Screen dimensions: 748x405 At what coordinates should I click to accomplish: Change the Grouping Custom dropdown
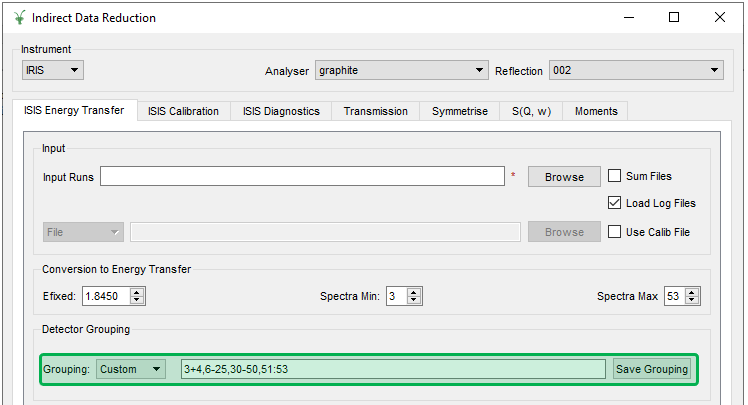131,369
